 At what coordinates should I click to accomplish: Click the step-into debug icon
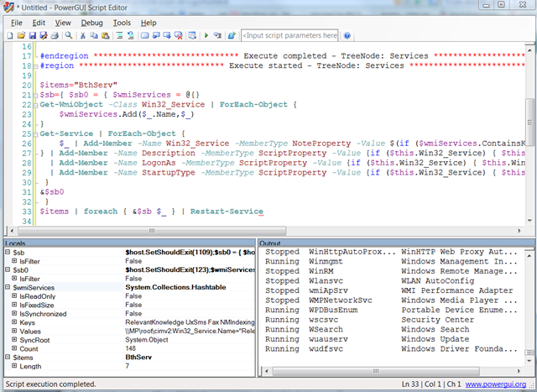click(x=217, y=35)
